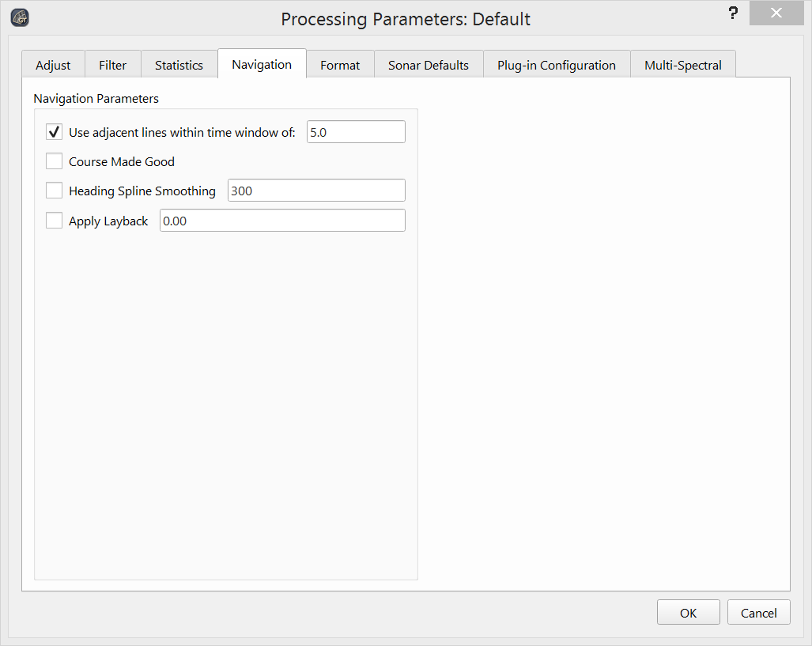
Task: Confirm settings with the OK button
Action: [688, 612]
